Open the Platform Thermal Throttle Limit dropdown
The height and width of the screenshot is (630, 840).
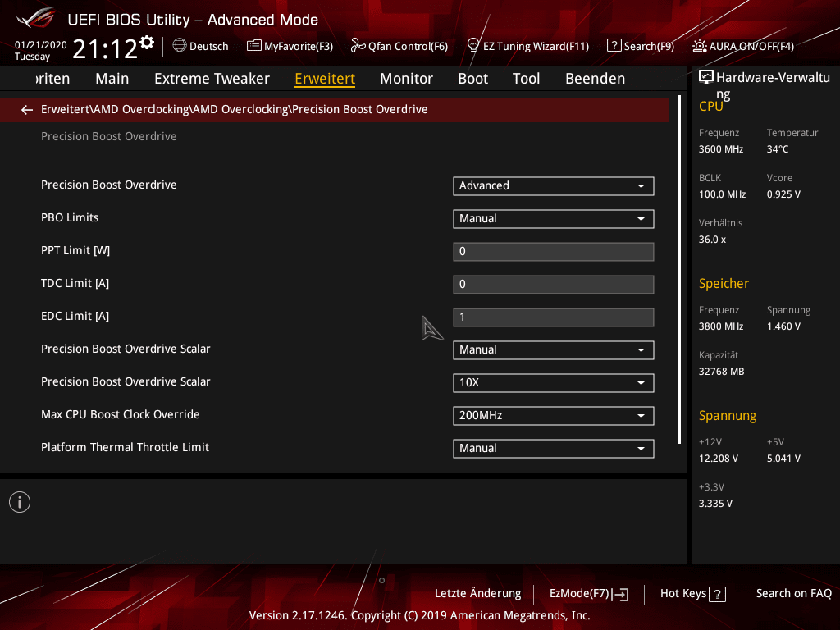(x=554, y=449)
